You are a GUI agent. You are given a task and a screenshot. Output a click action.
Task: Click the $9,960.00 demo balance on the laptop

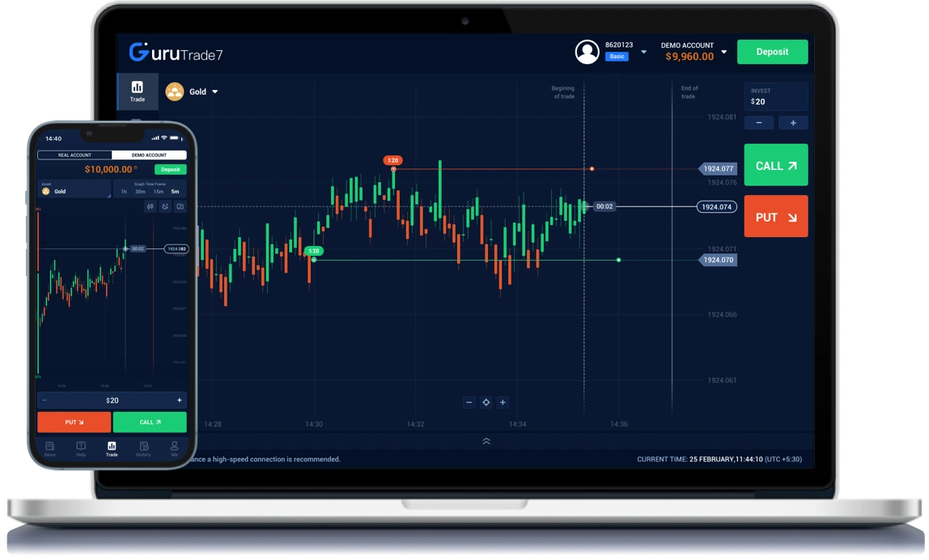pyautogui.click(x=689, y=57)
